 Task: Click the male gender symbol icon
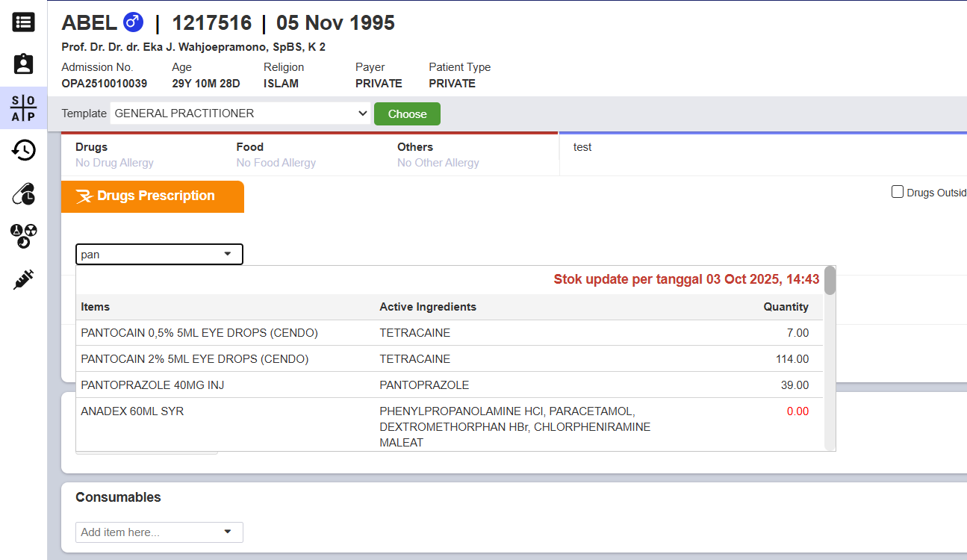click(x=133, y=22)
